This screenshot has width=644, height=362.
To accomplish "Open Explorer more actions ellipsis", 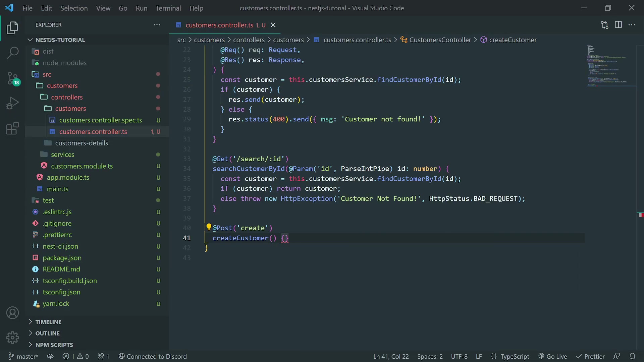I will point(157,25).
